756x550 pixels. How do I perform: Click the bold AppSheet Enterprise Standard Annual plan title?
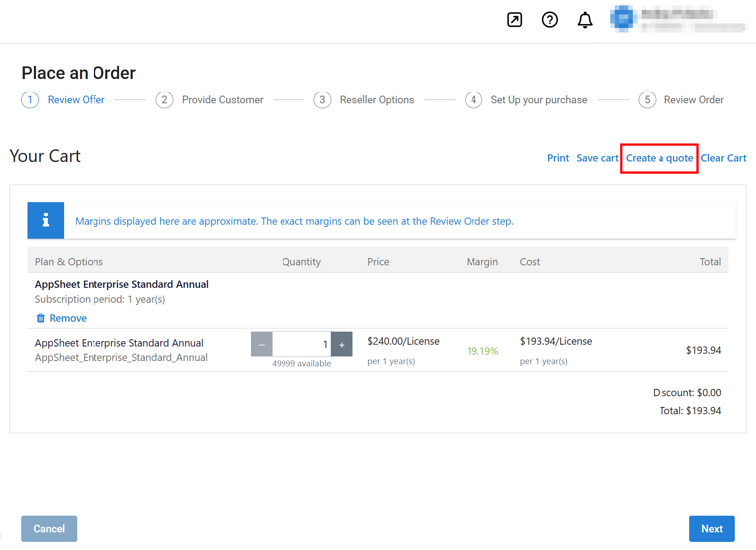121,284
